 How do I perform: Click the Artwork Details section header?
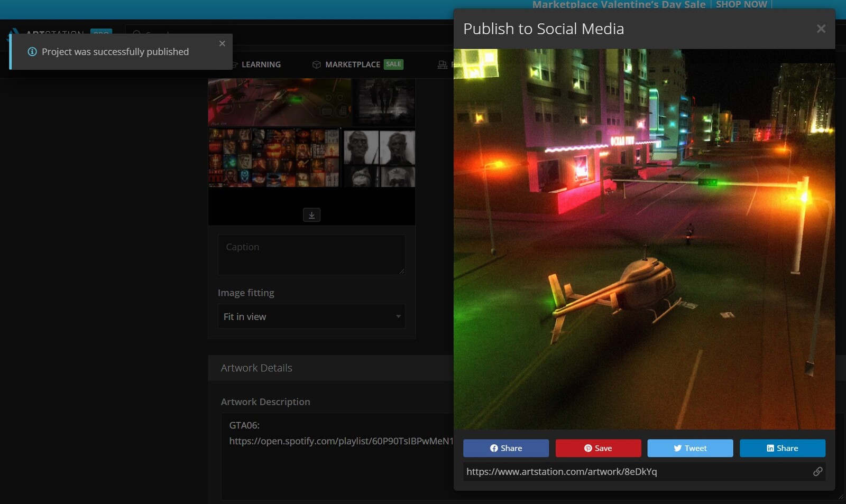tap(330, 368)
